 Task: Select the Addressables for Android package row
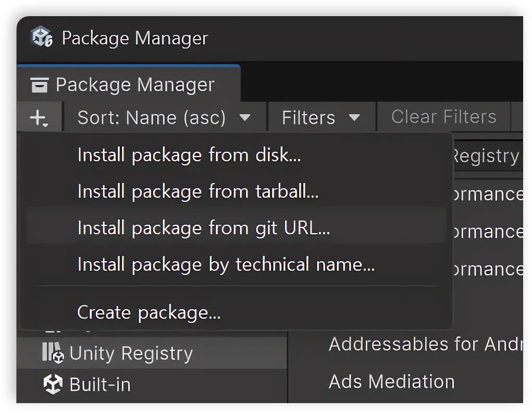point(406,344)
